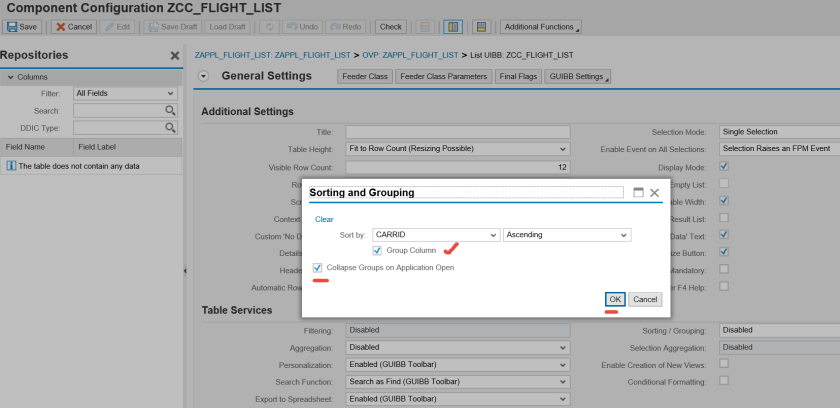The image size is (840, 408).
Task: Click the Save toolbar button
Action: (x=23, y=27)
